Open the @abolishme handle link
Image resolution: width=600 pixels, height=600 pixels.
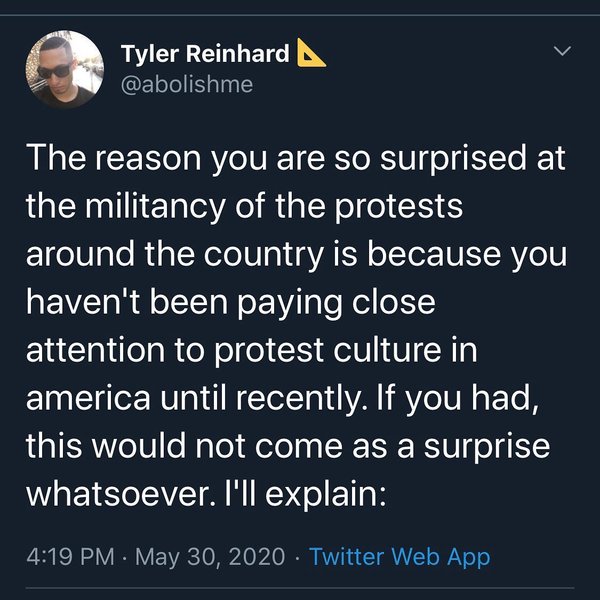(187, 84)
